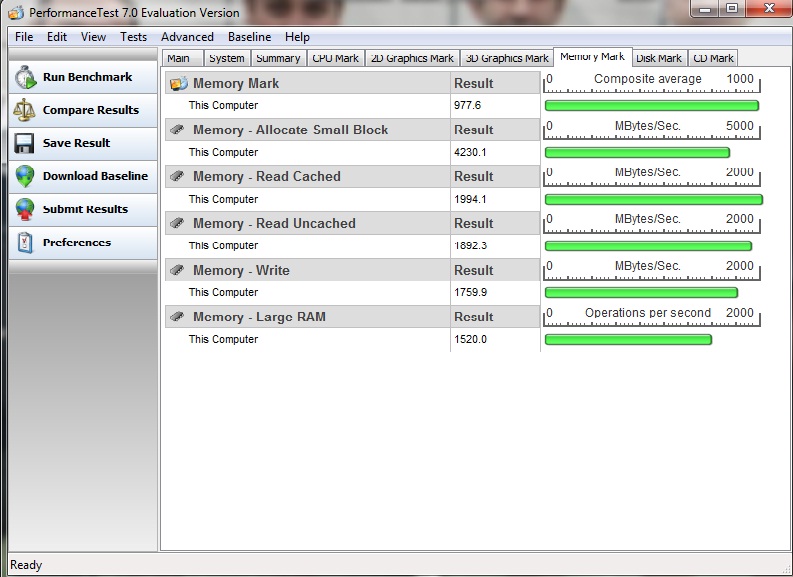Go to the System tab

(226, 58)
